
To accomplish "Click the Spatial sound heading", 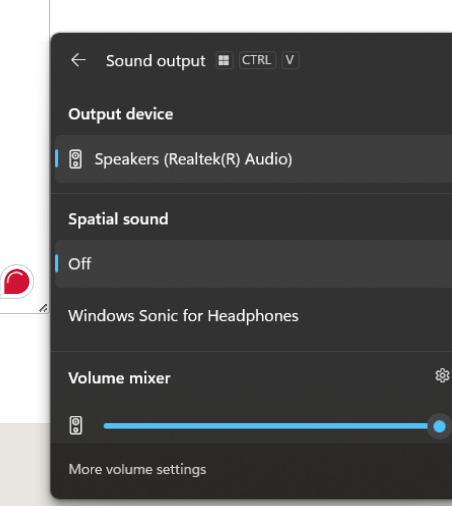I will (x=118, y=219).
